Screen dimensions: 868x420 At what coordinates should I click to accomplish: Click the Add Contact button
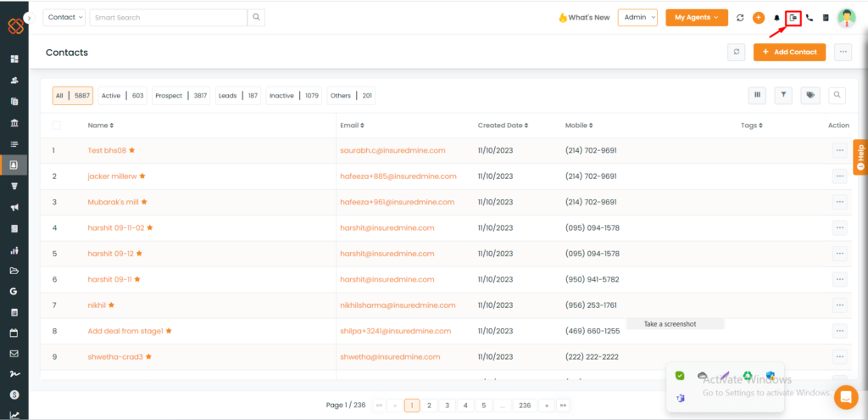(789, 52)
